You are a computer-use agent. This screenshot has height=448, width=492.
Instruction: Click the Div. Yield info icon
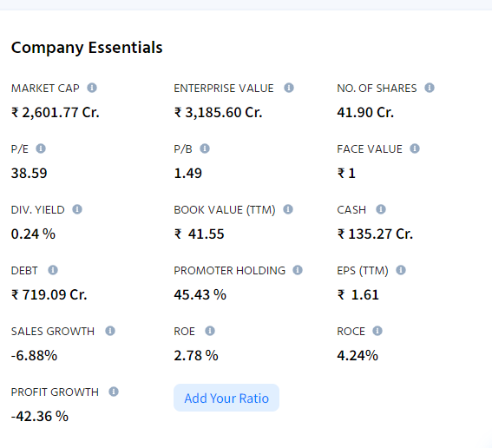[77, 209]
